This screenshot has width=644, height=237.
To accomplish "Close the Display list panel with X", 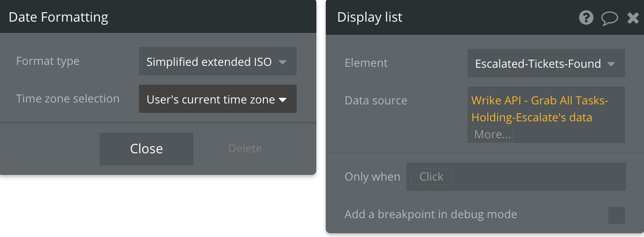I will coord(633,18).
